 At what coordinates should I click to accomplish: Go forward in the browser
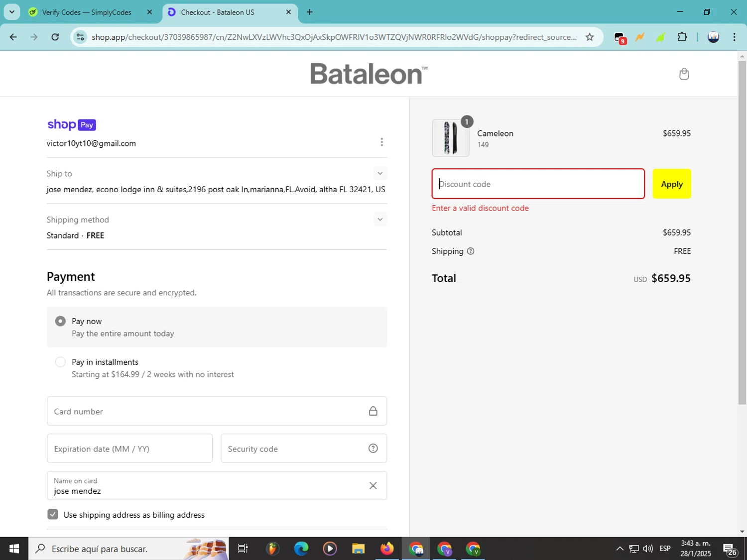pos(34,37)
